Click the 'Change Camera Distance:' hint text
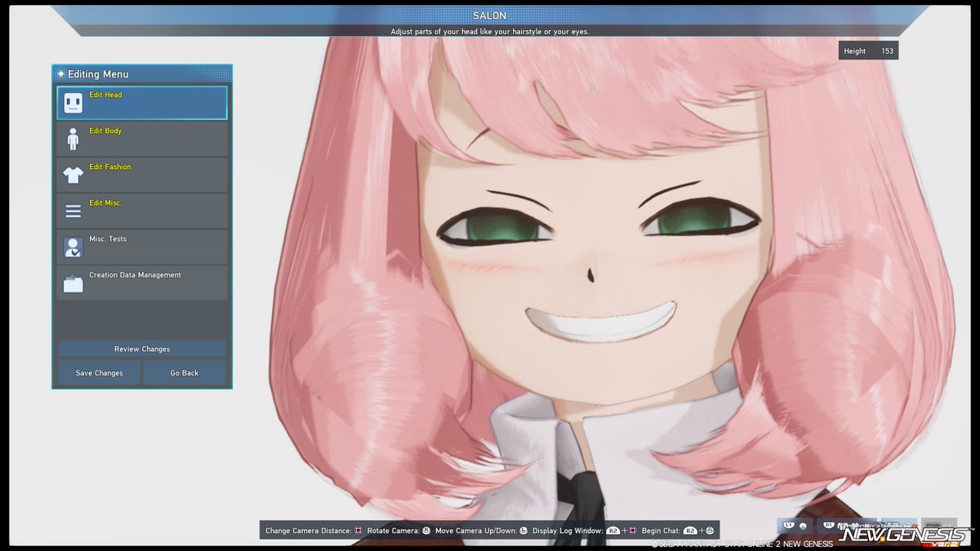The image size is (980, 551). [309, 531]
